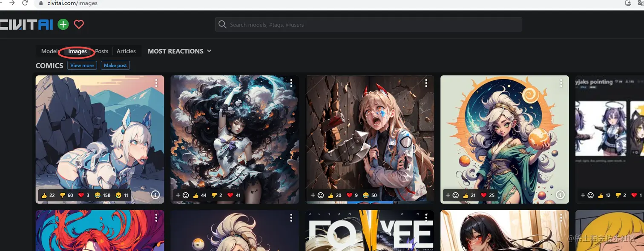
Task: Click the search magnifier icon
Action: tap(222, 25)
